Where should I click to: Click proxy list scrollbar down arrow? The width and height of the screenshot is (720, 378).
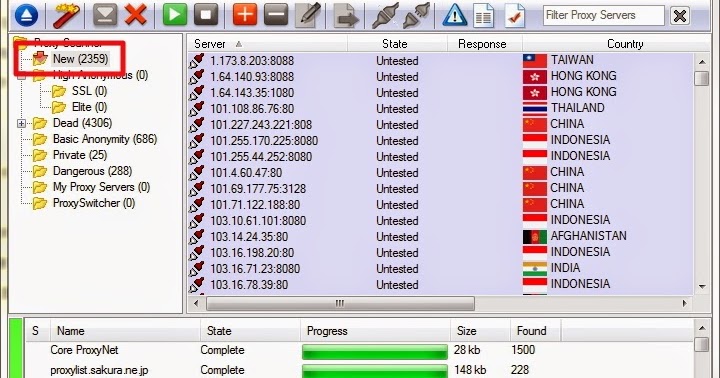(702, 287)
